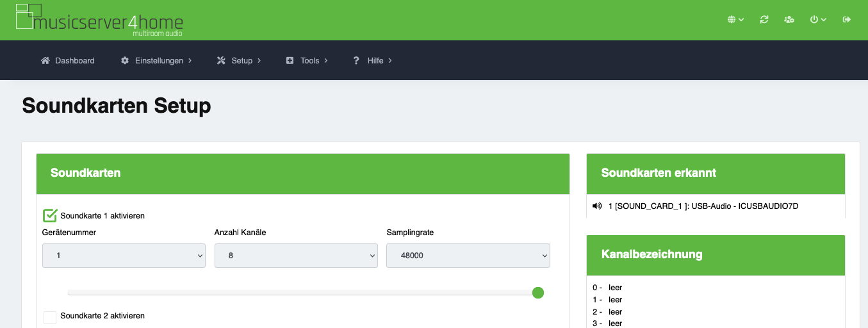Click the Soundkarte 1 aktivieren label
Viewport: 868px width, 328px height.
tap(102, 216)
